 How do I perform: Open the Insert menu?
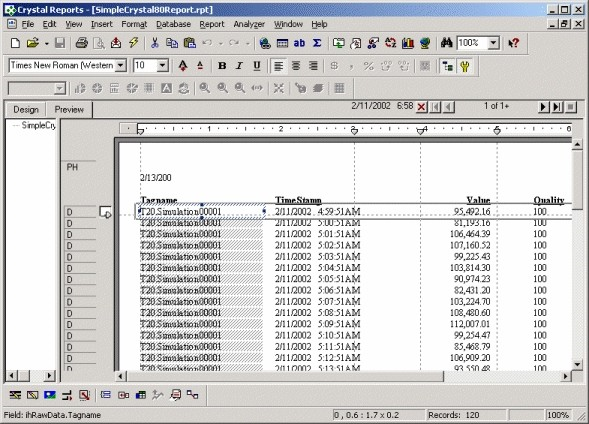tap(102, 24)
